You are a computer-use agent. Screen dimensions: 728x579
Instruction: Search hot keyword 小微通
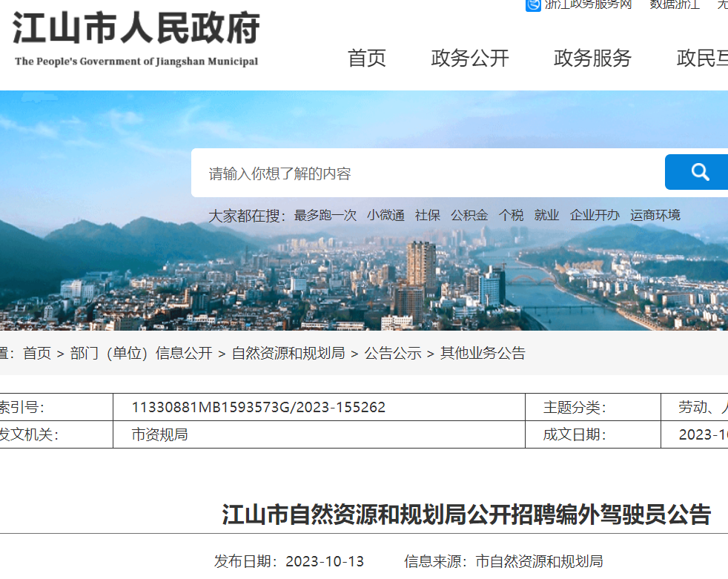coord(385,216)
